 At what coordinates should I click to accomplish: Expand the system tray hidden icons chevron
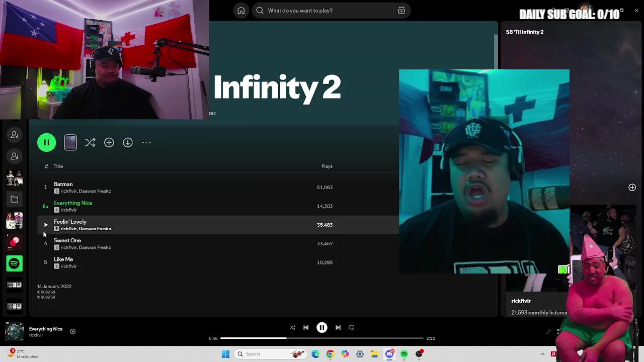[x=542, y=354]
